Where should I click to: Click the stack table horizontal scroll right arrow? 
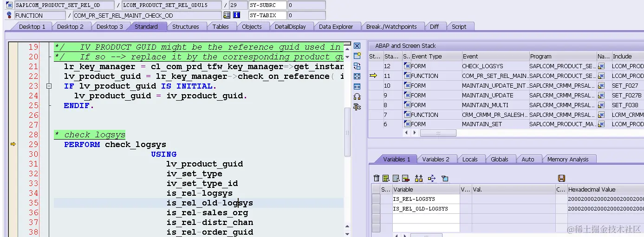pos(416,133)
